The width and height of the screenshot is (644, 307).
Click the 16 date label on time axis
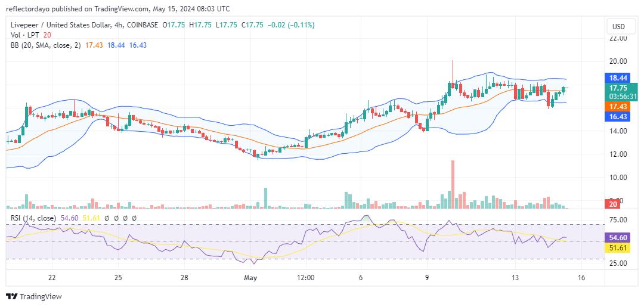[x=581, y=277]
